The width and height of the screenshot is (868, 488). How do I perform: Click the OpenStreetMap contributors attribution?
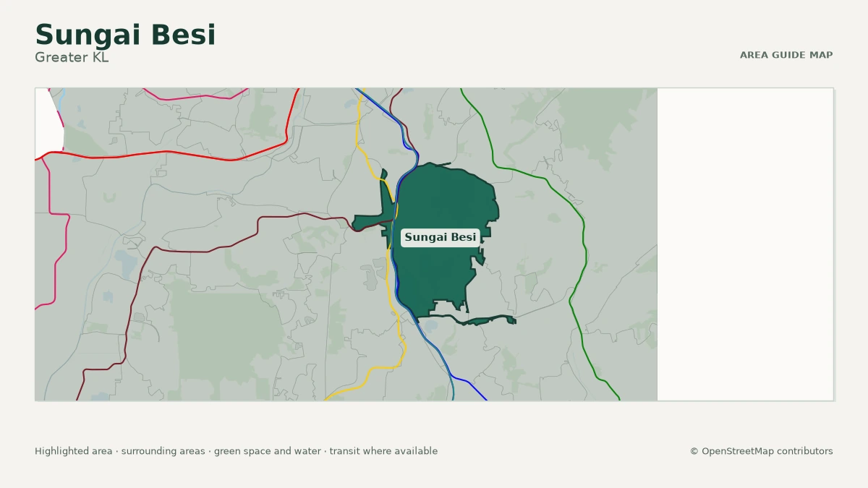761,451
